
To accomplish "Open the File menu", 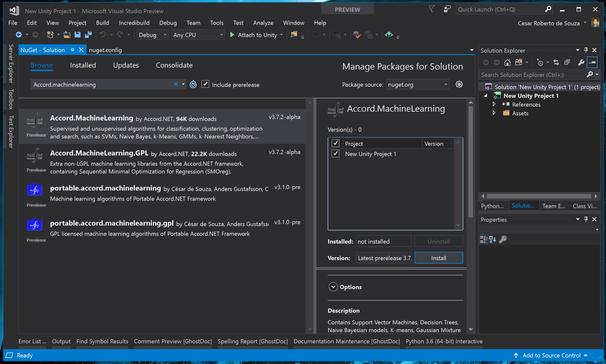I will coord(13,23).
